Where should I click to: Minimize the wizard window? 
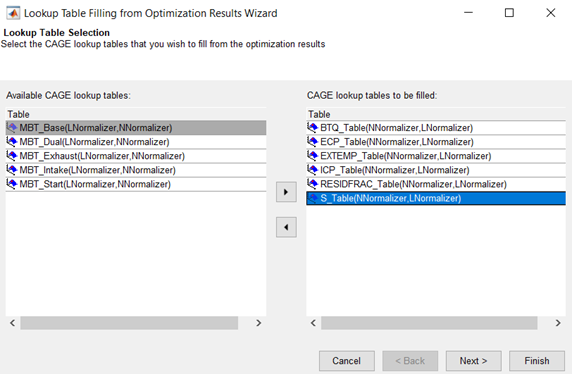468,13
